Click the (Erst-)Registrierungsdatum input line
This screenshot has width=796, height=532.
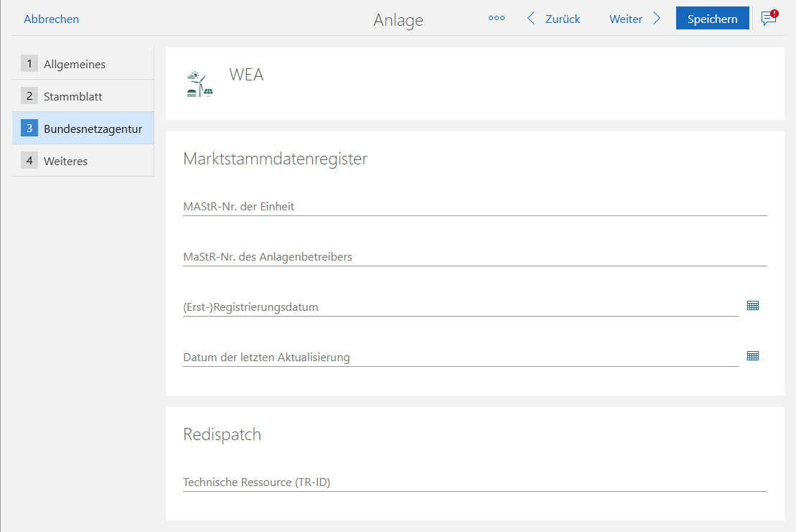click(431, 308)
